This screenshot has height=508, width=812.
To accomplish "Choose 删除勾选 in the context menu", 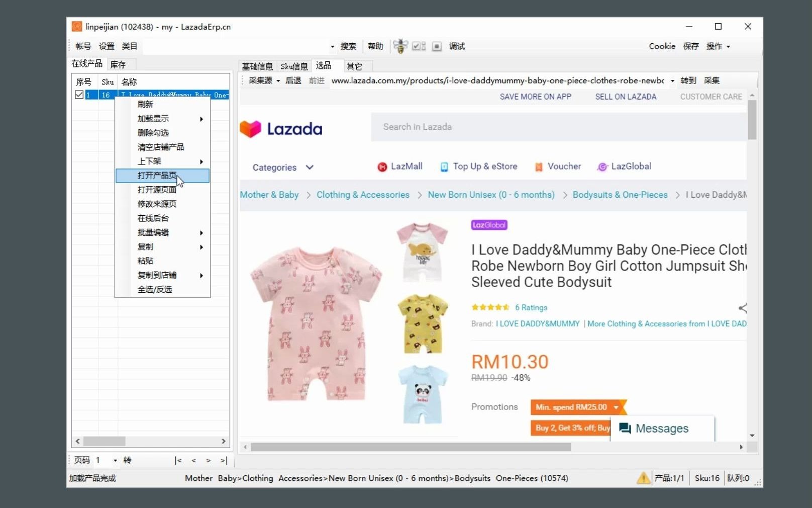I will point(163,133).
